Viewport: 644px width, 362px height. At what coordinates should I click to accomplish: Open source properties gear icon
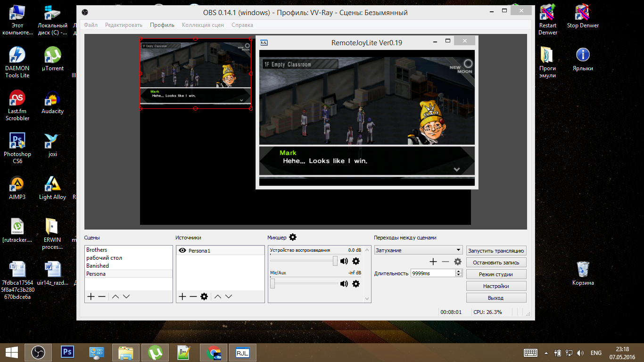coord(204,296)
